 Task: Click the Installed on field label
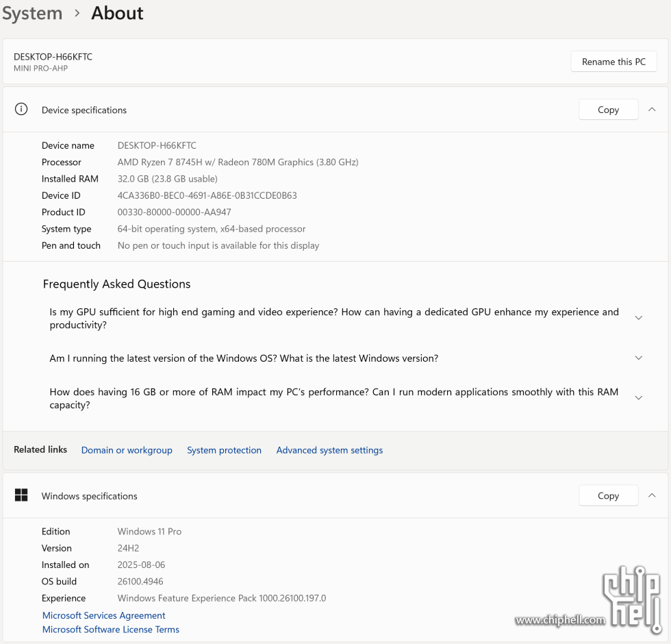65,565
